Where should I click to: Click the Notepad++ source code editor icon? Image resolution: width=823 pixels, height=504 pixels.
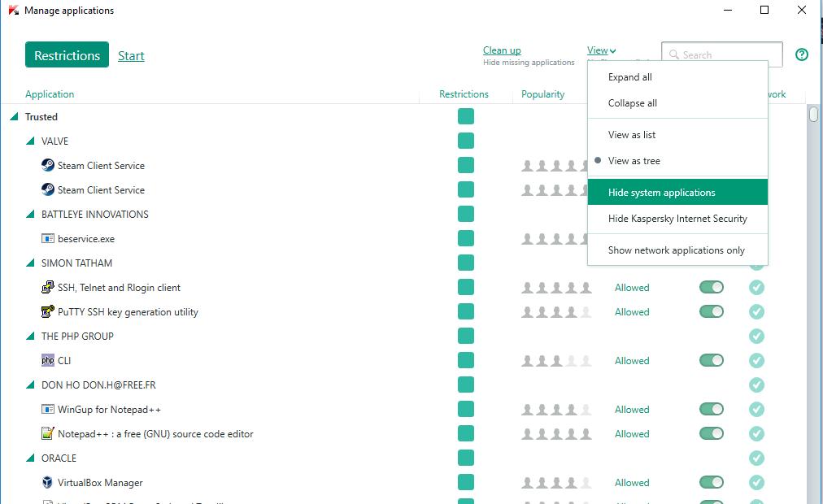tap(48, 433)
